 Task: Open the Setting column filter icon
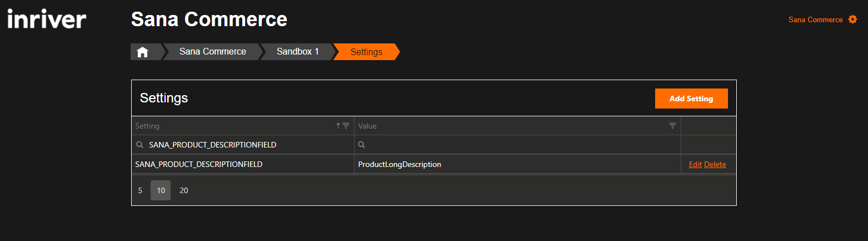(346, 126)
